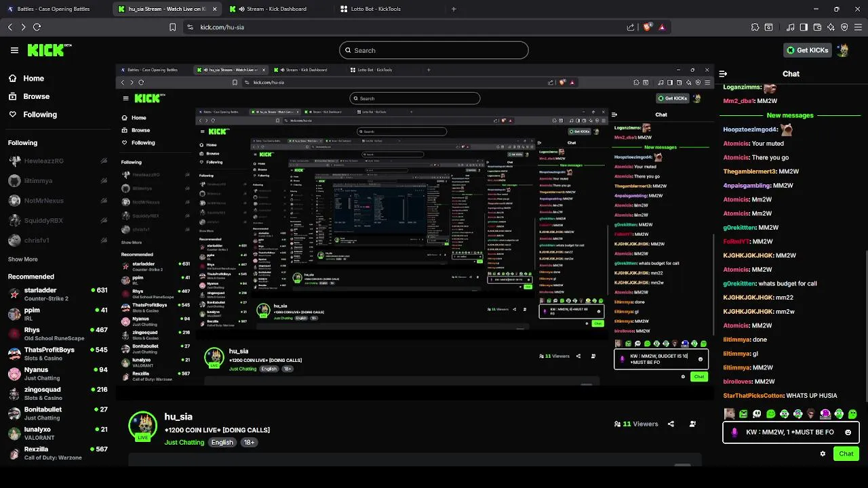The height and width of the screenshot is (488, 868).
Task: Open the user profile avatar menu
Action: point(843,50)
